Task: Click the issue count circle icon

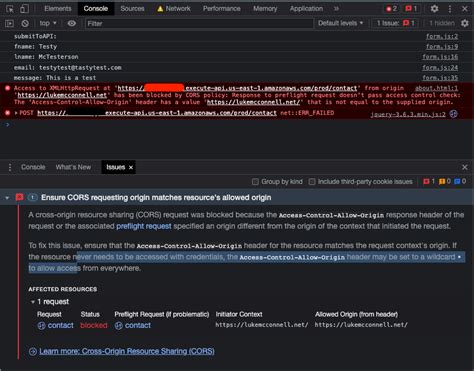Action: (32, 197)
